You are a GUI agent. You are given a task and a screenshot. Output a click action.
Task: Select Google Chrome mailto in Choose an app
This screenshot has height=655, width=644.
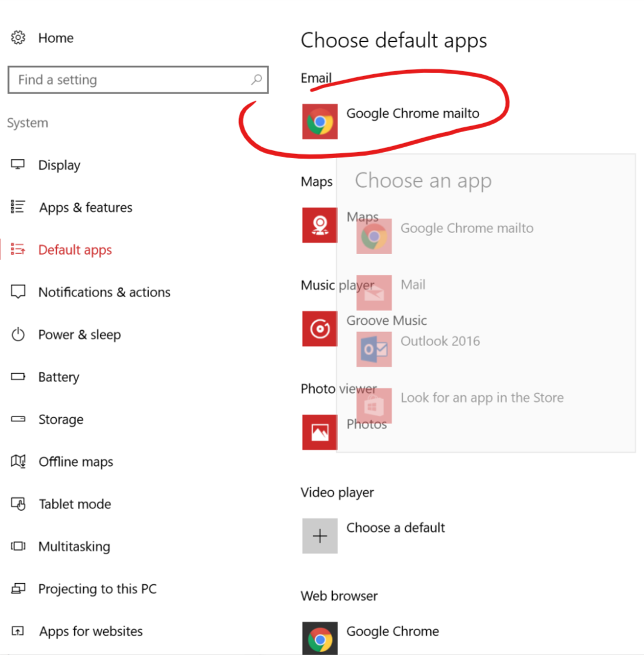click(x=467, y=228)
